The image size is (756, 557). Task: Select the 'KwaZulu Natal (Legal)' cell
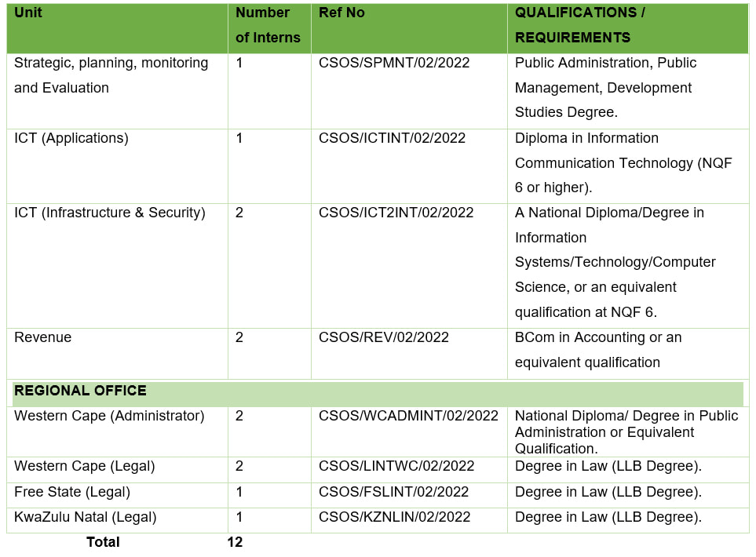coord(86,517)
